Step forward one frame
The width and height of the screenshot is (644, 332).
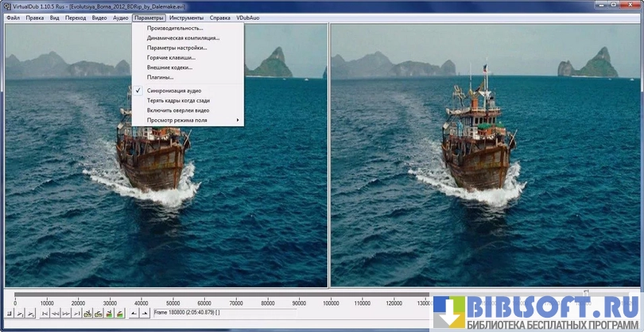pos(66,314)
